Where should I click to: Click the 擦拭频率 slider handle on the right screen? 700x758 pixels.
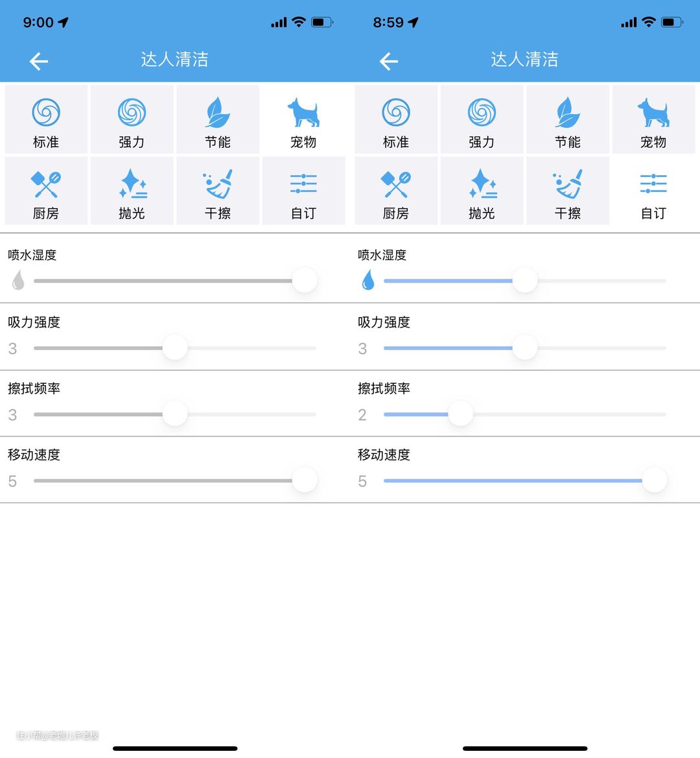click(460, 414)
